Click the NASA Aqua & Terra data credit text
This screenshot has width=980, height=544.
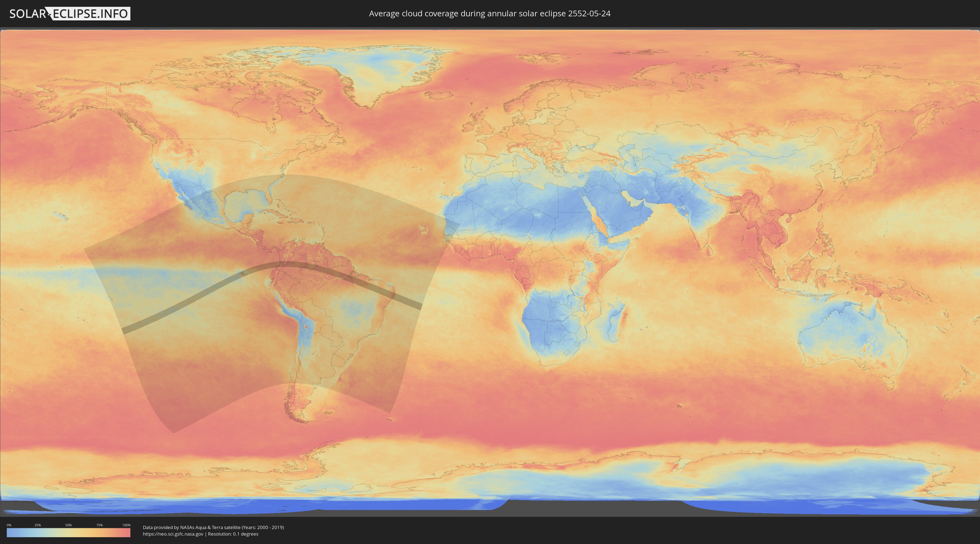(x=213, y=527)
